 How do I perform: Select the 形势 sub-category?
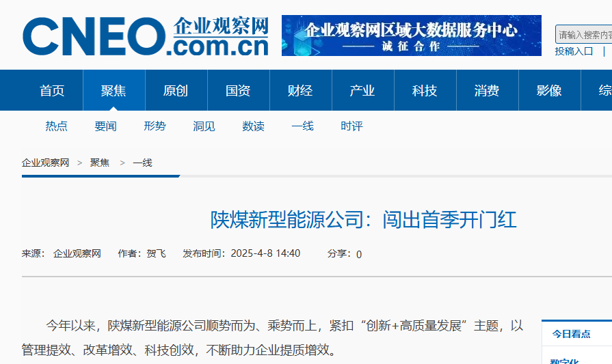point(155,126)
